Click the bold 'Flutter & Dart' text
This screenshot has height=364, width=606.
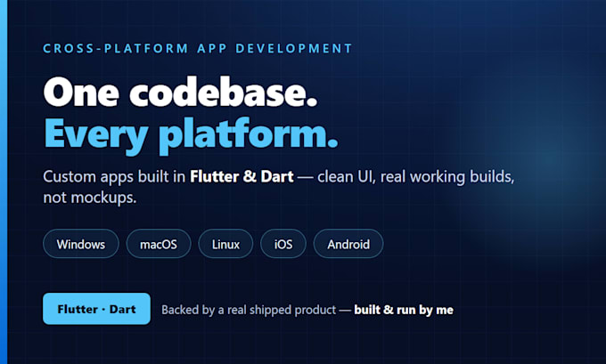tap(242, 177)
